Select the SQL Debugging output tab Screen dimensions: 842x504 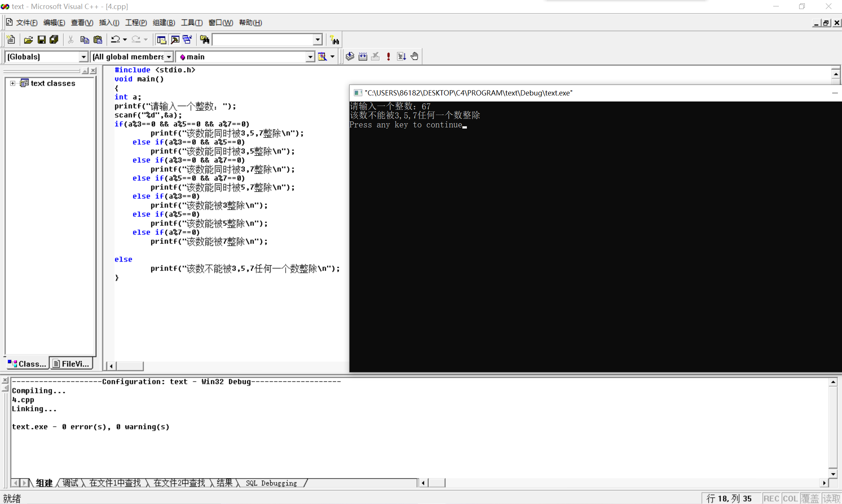coord(271,483)
